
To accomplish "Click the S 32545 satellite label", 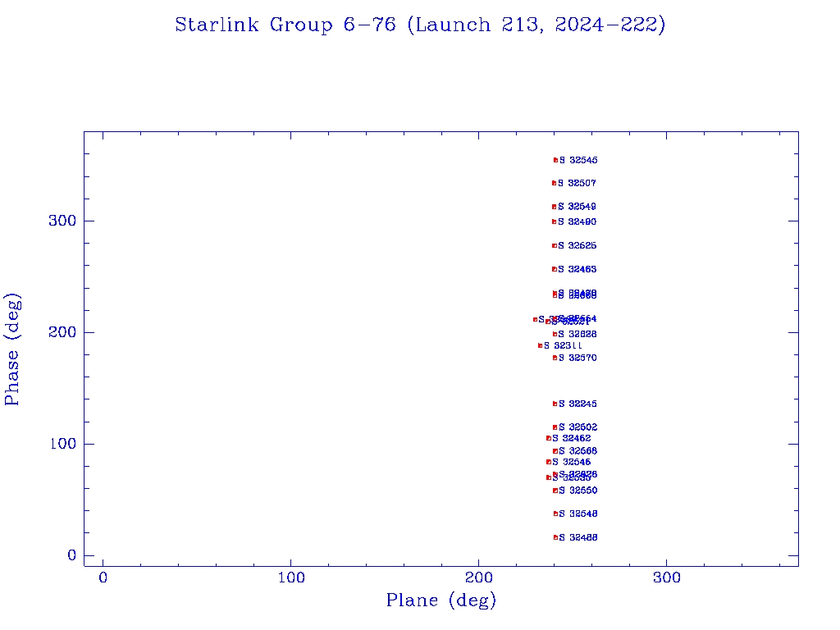I will pyautogui.click(x=578, y=160).
